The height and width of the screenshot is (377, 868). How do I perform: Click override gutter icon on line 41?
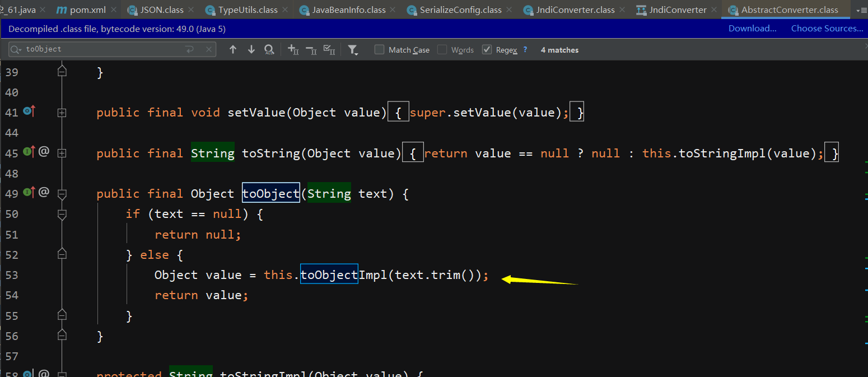pos(29,112)
